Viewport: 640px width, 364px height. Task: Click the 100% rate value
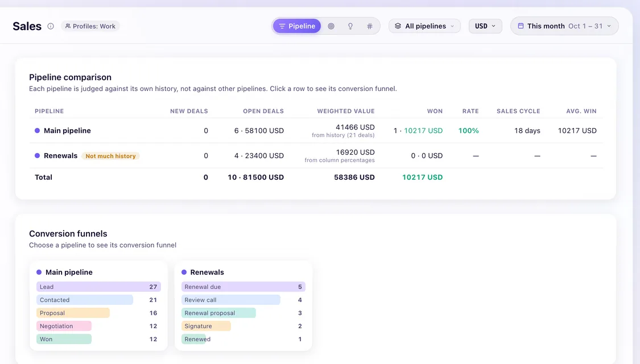[469, 131]
